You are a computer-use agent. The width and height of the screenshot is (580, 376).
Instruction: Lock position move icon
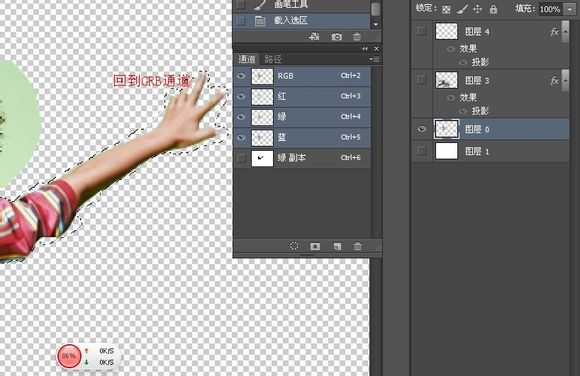(477, 9)
